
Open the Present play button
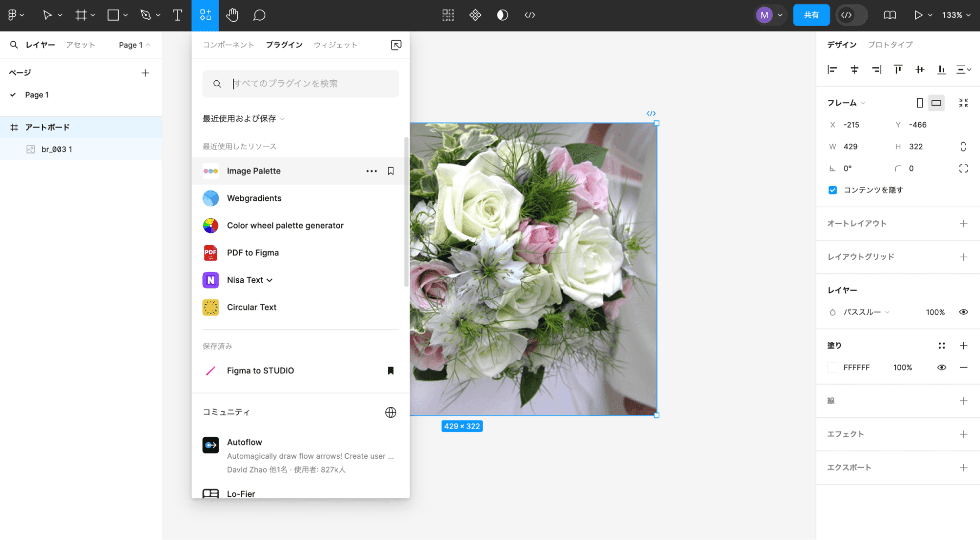tap(918, 15)
